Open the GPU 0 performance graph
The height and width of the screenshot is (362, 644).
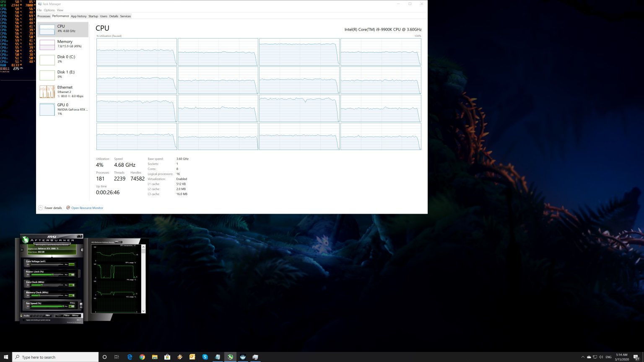pos(63,109)
